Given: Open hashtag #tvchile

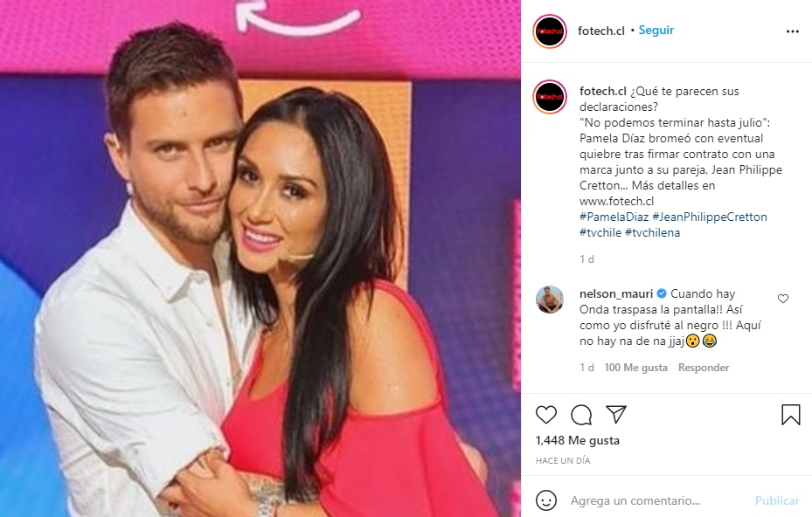Looking at the screenshot, I should point(600,232).
